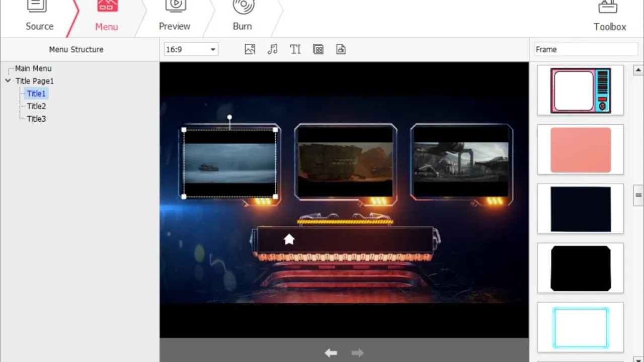This screenshot has height=362, width=644.
Task: Click the frame list scrollbar handle
Action: point(638,195)
